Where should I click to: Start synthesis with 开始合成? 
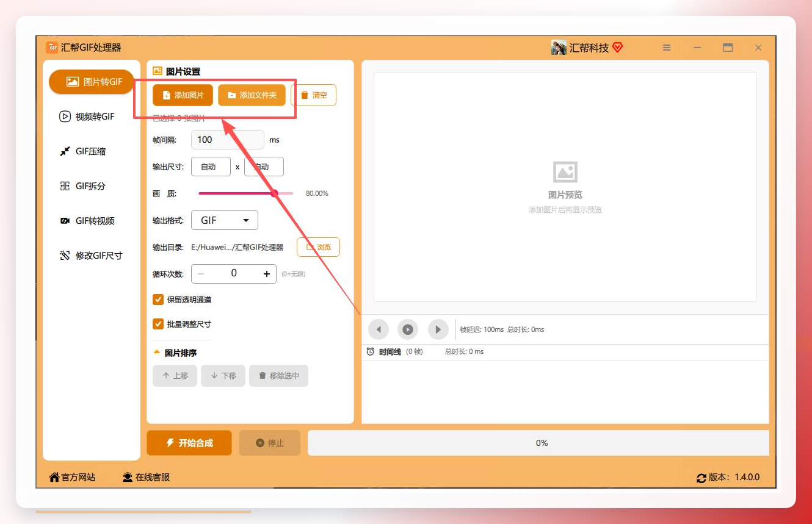point(189,443)
